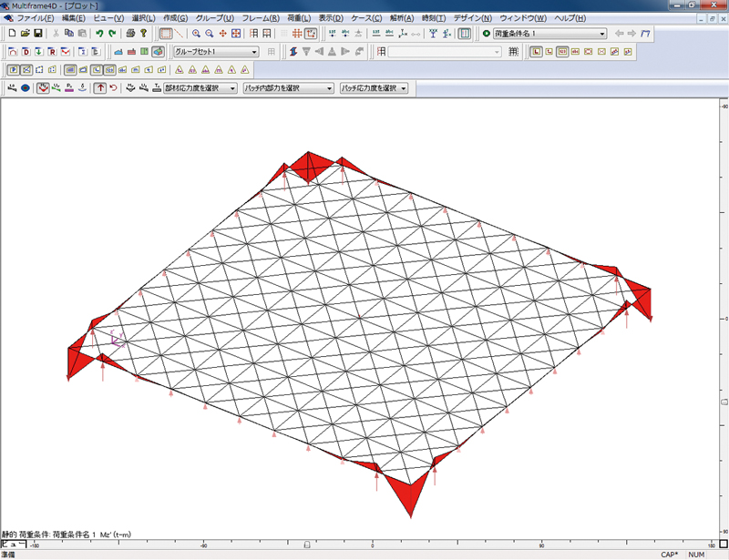Click the Print icon

[x=130, y=34]
